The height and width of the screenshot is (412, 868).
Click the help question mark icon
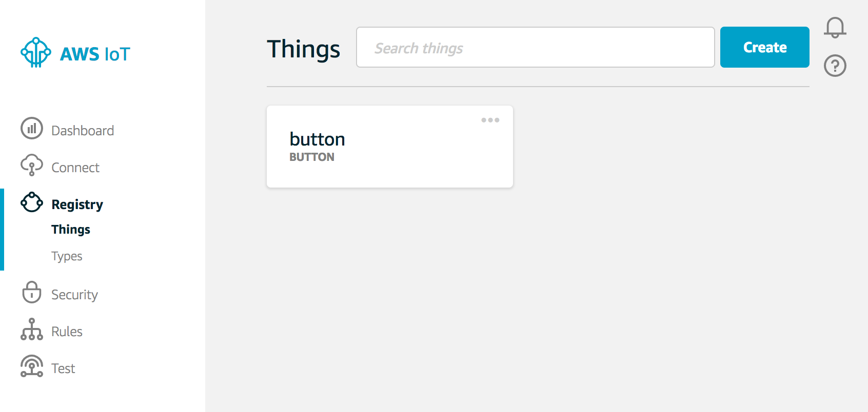click(x=835, y=66)
